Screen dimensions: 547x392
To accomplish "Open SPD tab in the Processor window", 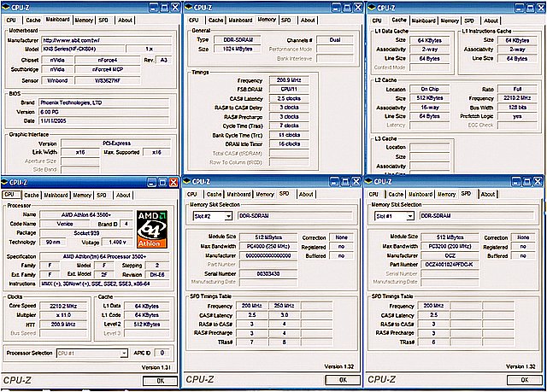I will [x=102, y=195].
